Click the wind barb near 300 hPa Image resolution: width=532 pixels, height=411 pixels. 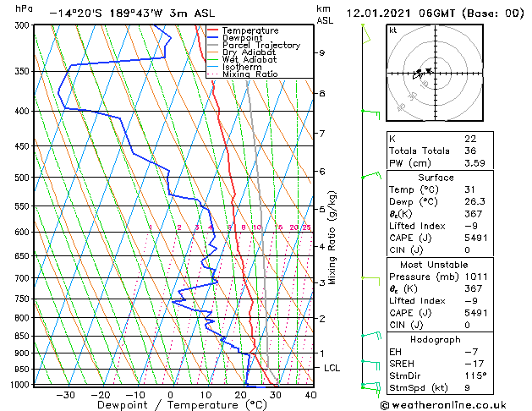pyautogui.click(x=365, y=34)
